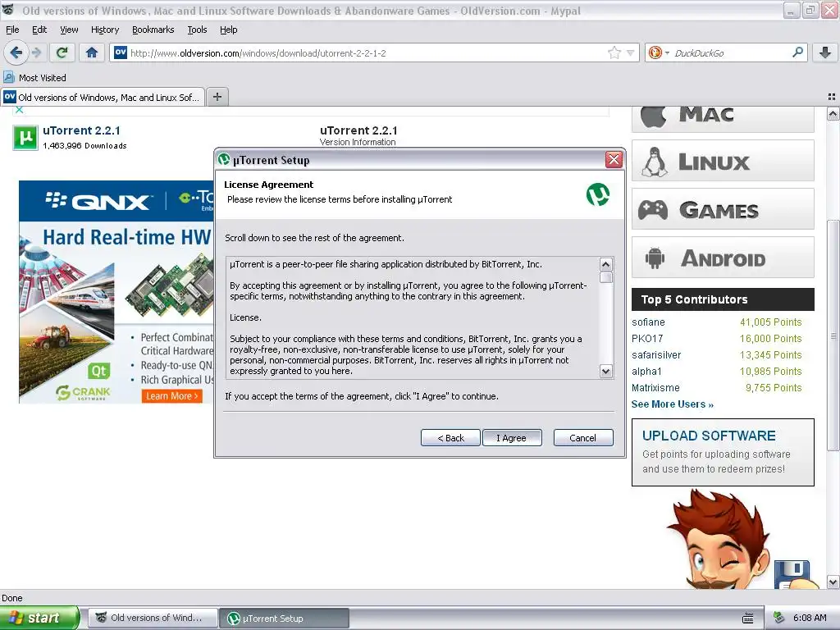Switch to the µTorrent Setup taskbar item
This screenshot has width=840, height=630.
(x=284, y=619)
